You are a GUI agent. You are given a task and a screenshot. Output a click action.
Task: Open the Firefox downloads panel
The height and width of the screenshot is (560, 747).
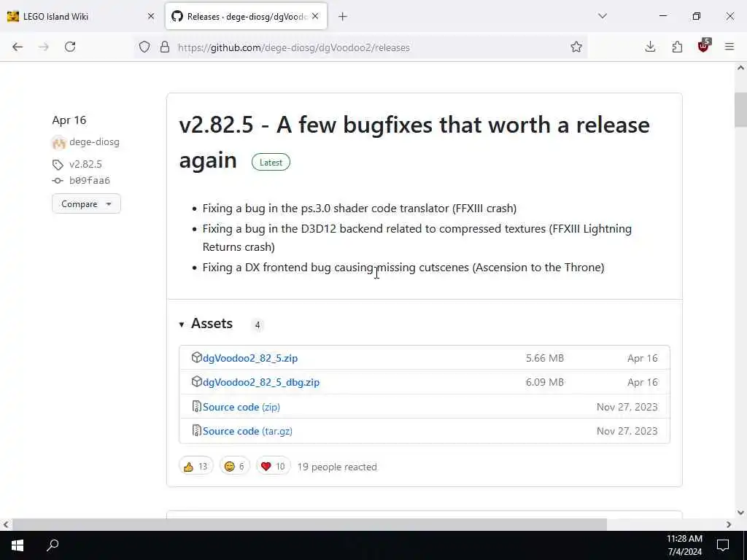click(x=650, y=47)
